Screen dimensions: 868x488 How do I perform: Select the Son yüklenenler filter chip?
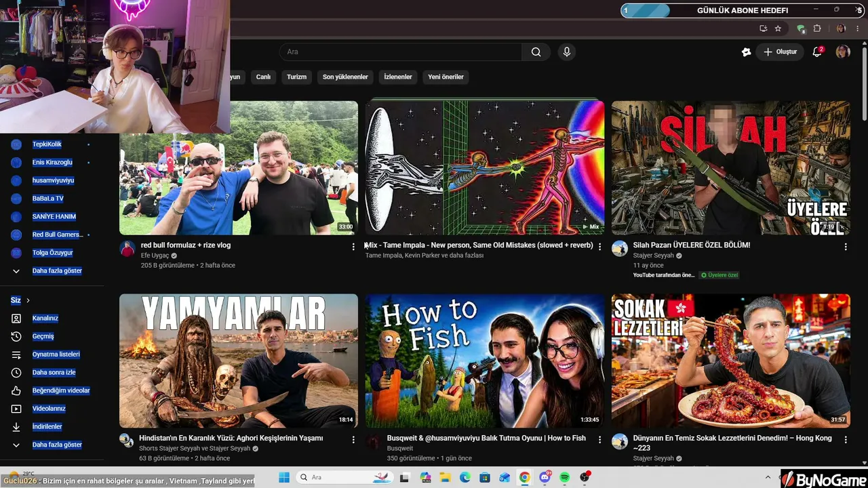[345, 77]
